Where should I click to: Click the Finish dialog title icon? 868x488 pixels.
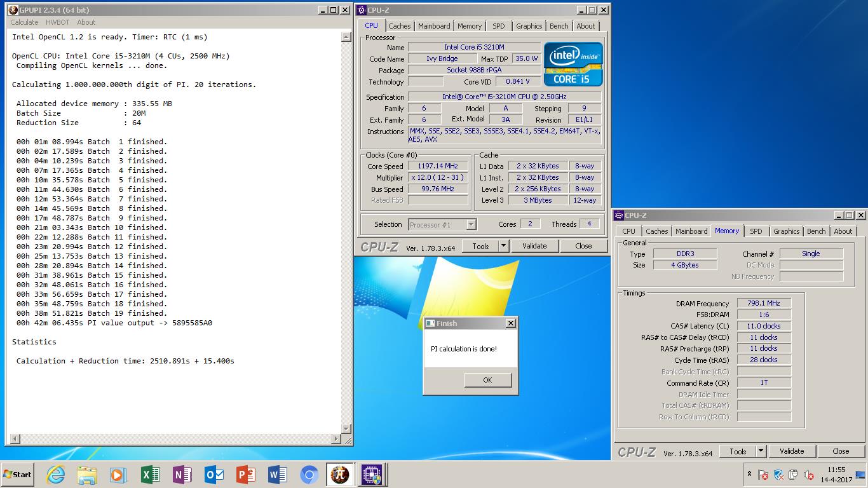(x=430, y=323)
